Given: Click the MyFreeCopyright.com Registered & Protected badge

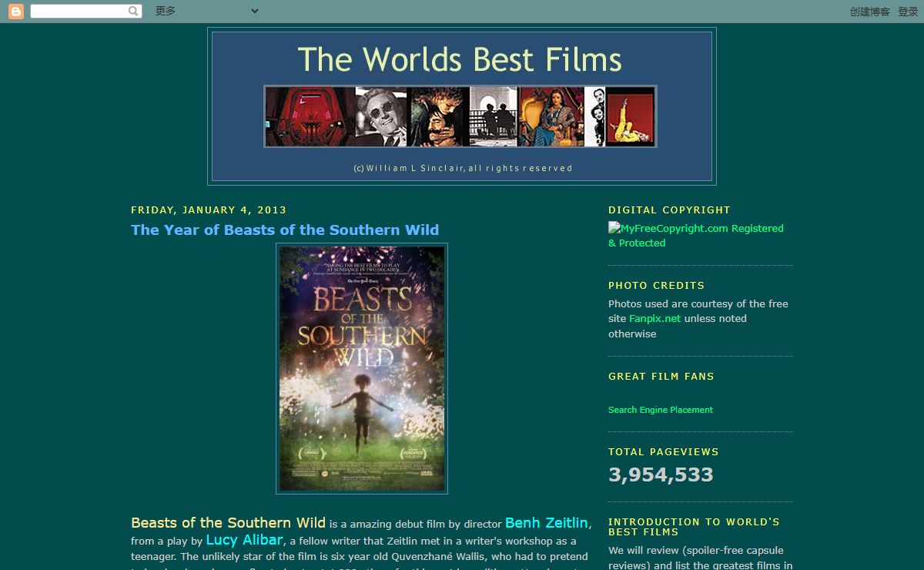Looking at the screenshot, I should (x=696, y=236).
